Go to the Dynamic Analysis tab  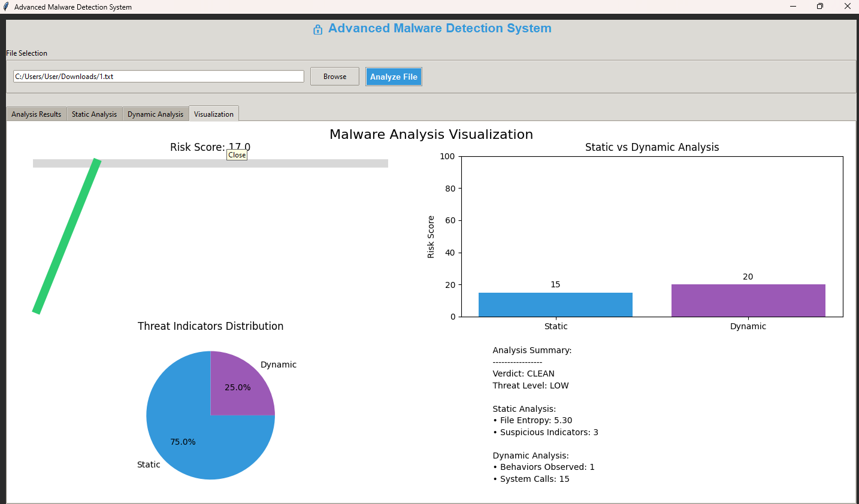[x=156, y=114]
